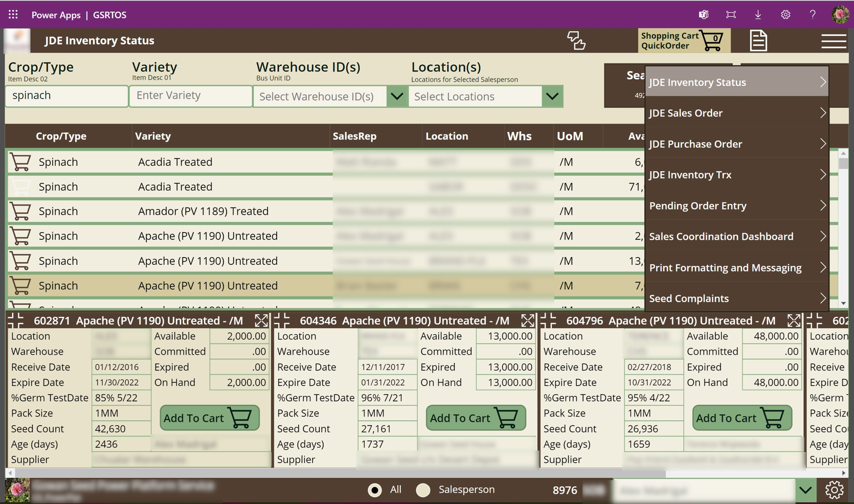Click Available 48,000.00 in lot 604796

tap(771, 336)
